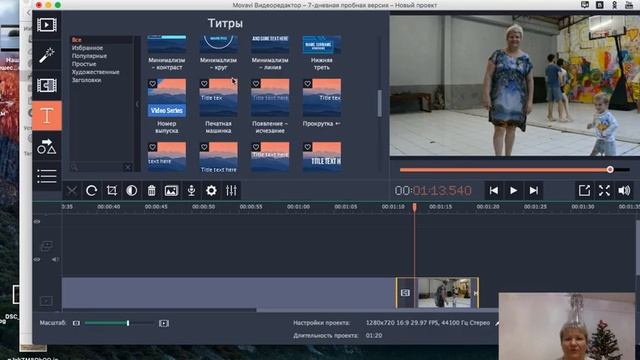Select the Простые category
640x360 pixels.
coord(84,64)
